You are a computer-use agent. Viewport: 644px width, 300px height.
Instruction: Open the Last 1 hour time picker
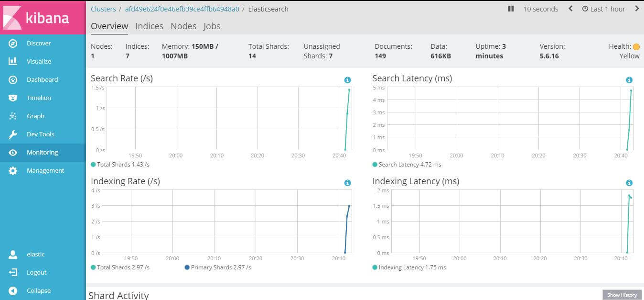[x=603, y=9]
